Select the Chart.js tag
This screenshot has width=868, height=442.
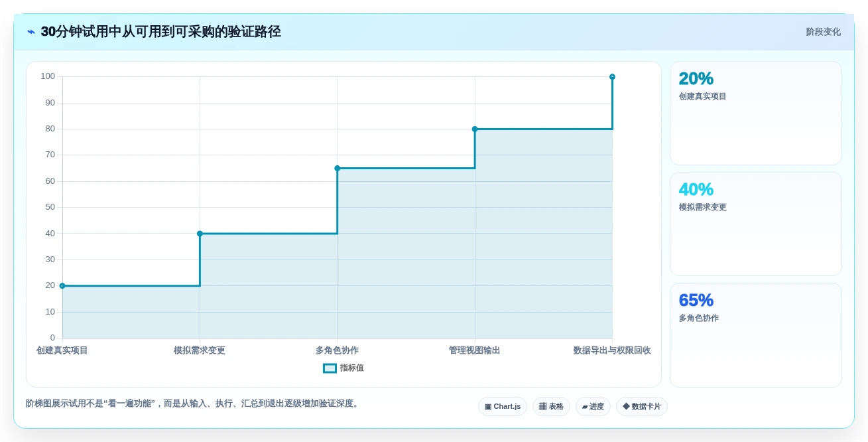[503, 407]
